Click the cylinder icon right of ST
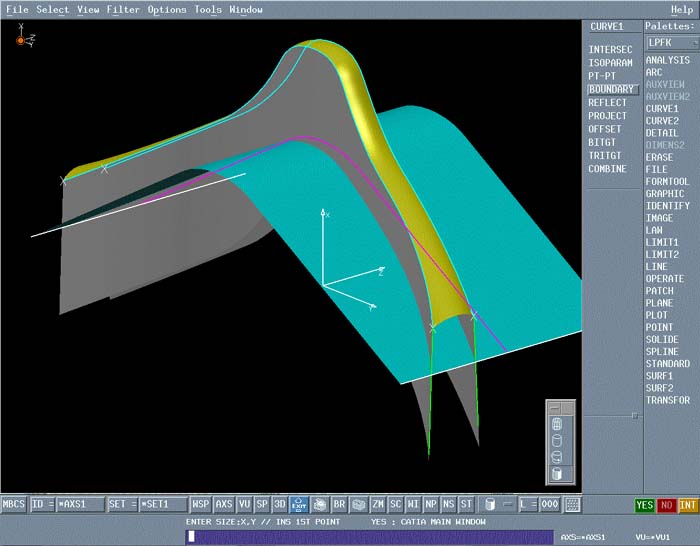The image size is (700, 546). coord(489,505)
